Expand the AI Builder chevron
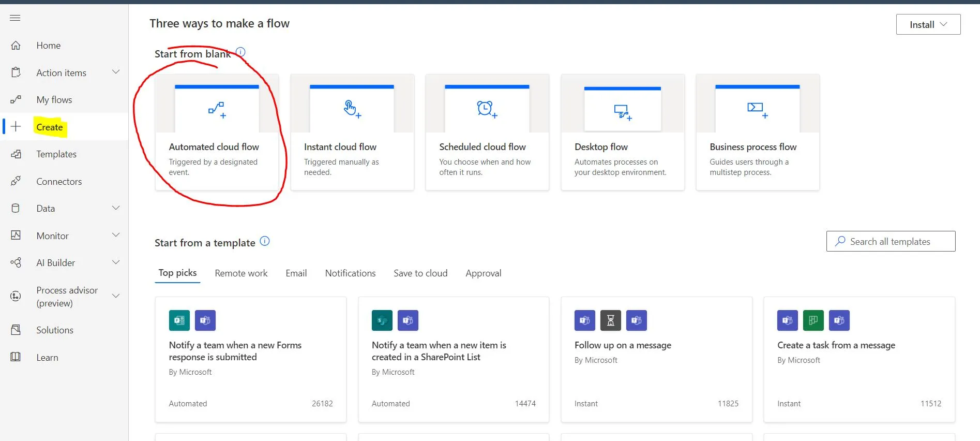 (x=116, y=262)
